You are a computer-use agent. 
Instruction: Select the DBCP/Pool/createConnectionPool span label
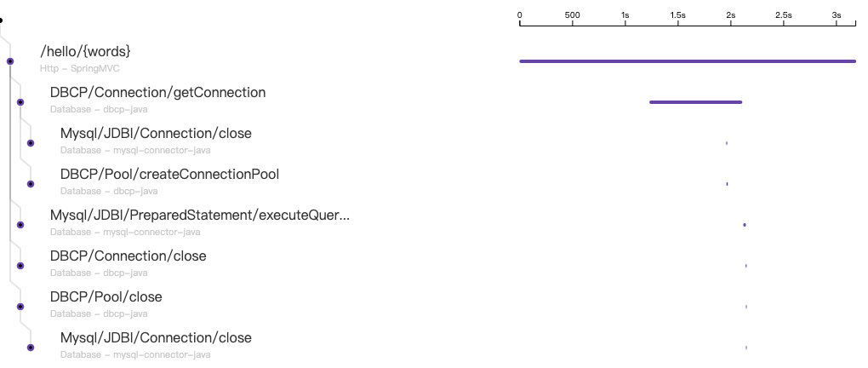pyautogui.click(x=169, y=175)
